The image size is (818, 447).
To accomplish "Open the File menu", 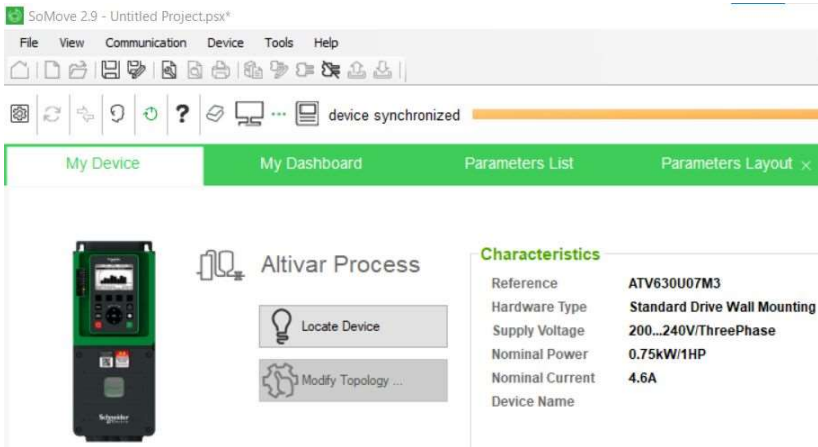I will click(x=29, y=43).
